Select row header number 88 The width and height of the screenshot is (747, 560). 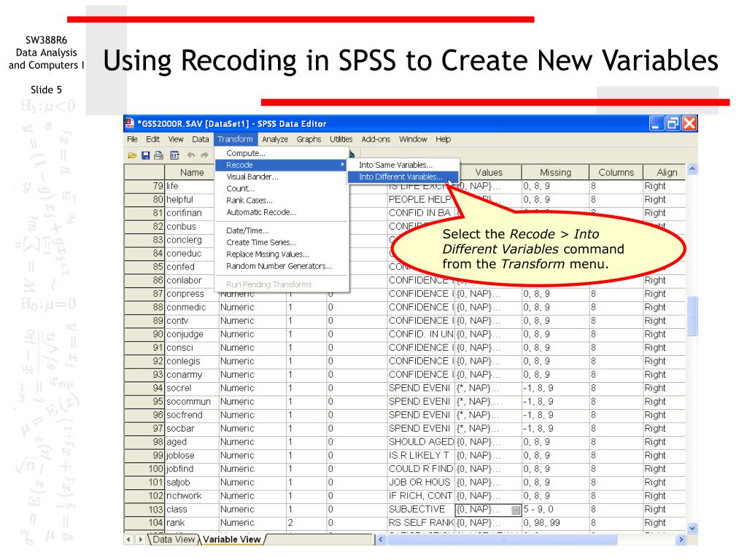145,308
